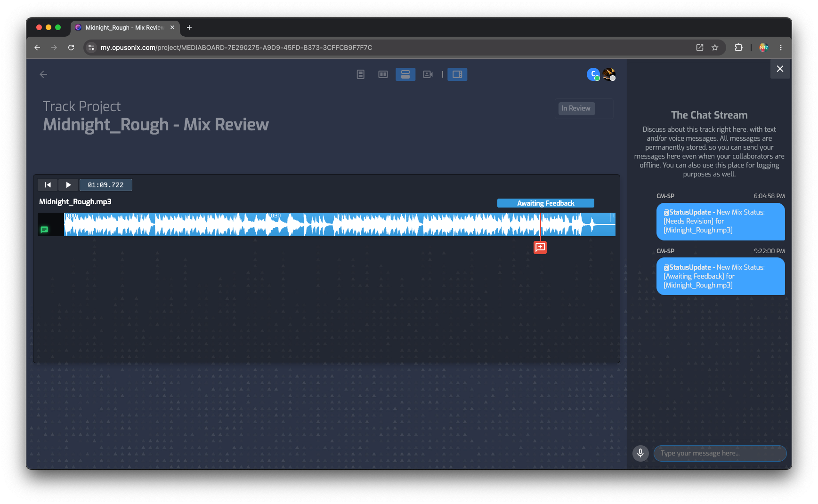The image size is (818, 504).
Task: Open the Awaiting Feedback mix status label
Action: point(546,203)
